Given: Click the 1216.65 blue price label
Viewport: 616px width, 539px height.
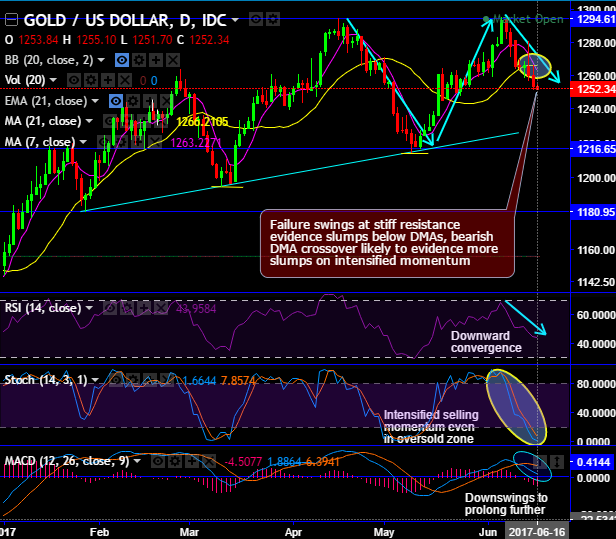Looking at the screenshot, I should point(593,149).
